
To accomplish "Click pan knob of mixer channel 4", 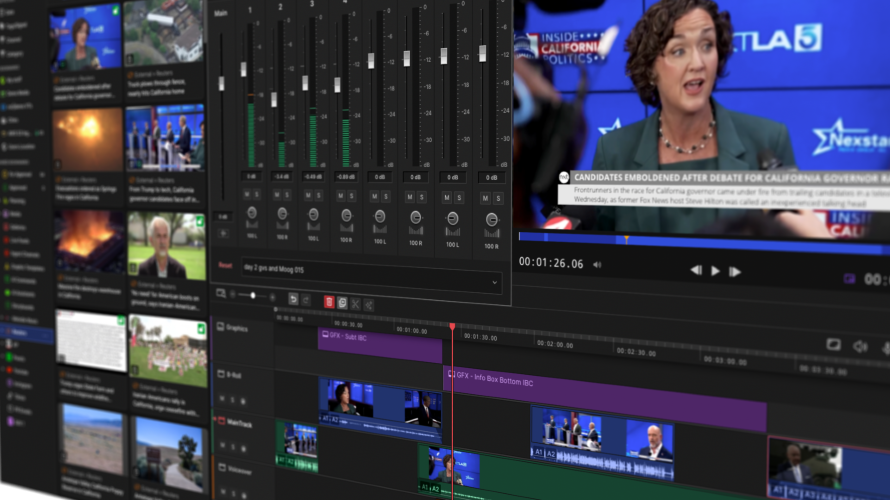I will 346,216.
